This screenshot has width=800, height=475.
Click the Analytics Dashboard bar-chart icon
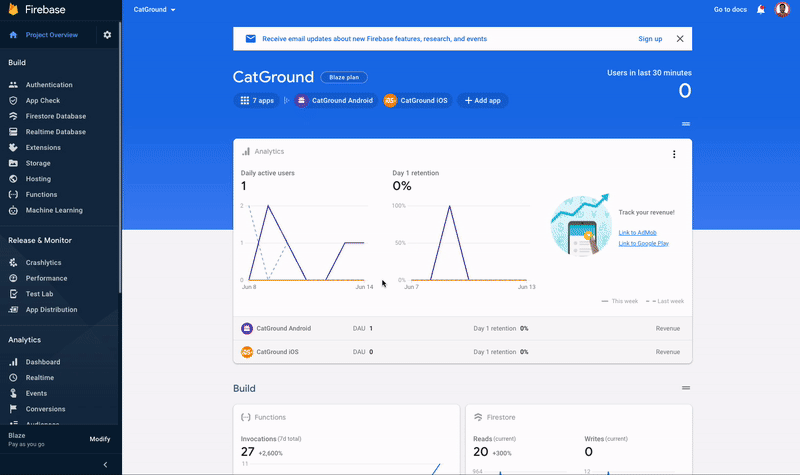coord(13,362)
